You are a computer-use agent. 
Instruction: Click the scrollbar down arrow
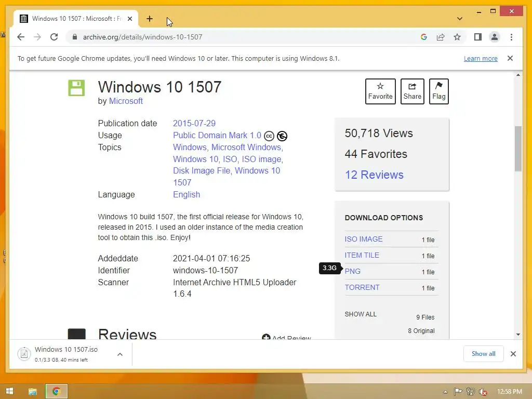click(x=518, y=335)
